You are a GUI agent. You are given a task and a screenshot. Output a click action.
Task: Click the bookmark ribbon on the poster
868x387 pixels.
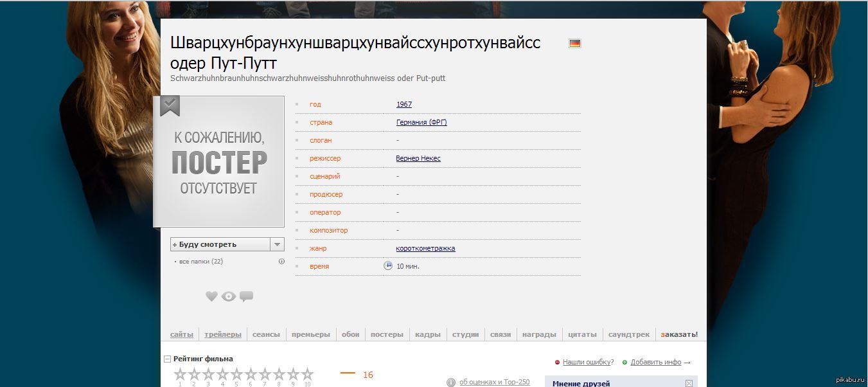(x=170, y=105)
